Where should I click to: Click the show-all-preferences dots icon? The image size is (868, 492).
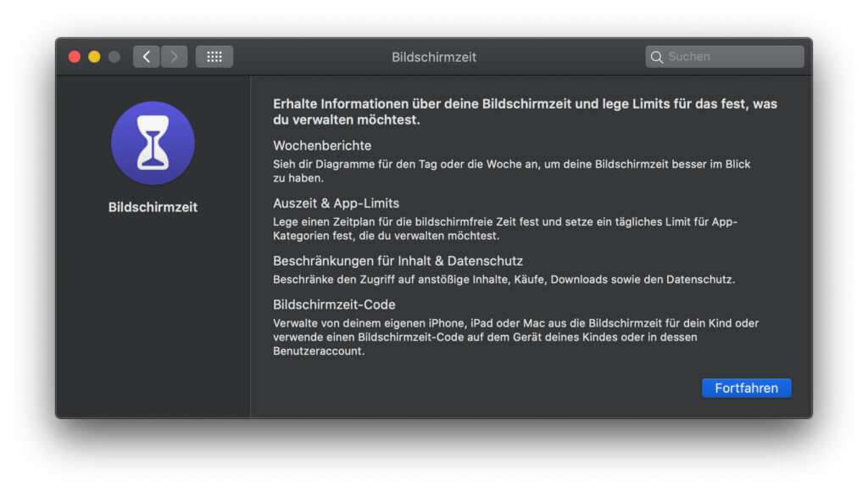click(214, 56)
